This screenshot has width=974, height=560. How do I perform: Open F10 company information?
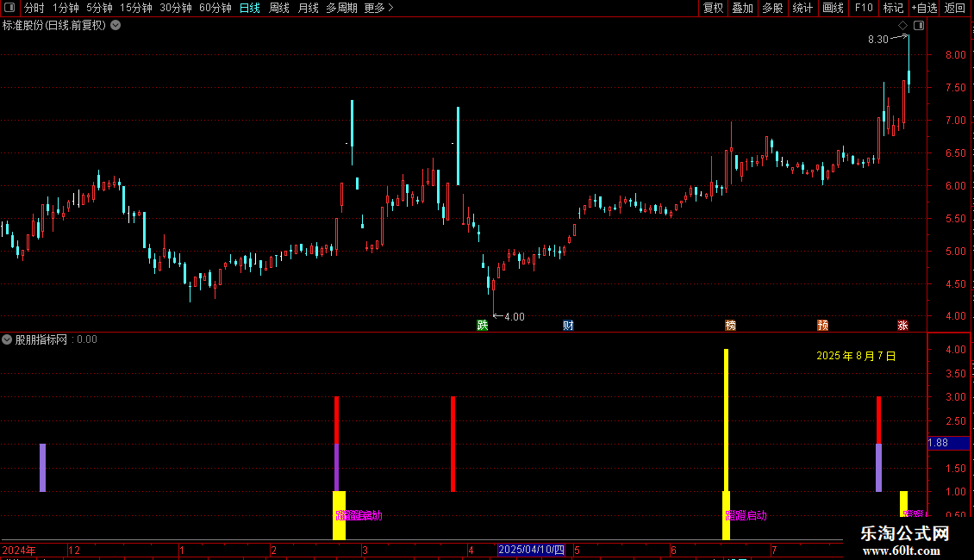click(x=864, y=8)
